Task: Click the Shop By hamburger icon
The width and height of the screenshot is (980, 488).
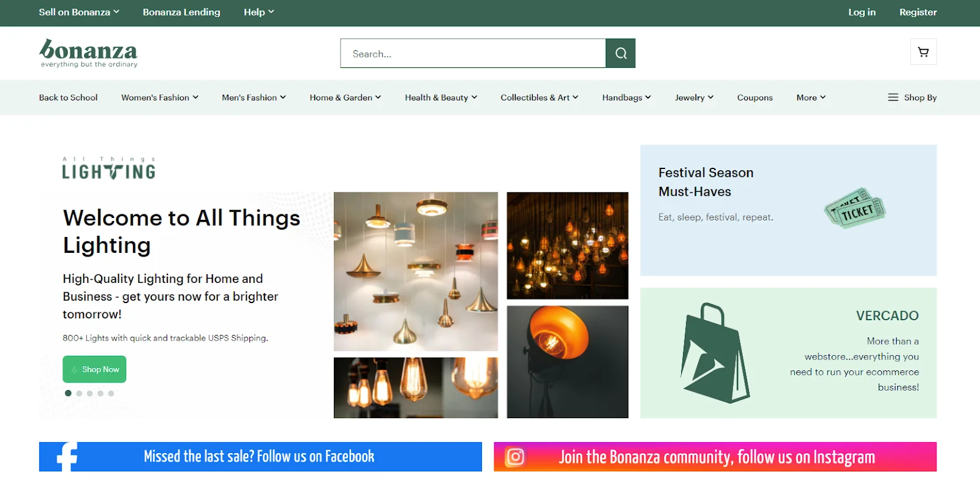Action: click(893, 97)
